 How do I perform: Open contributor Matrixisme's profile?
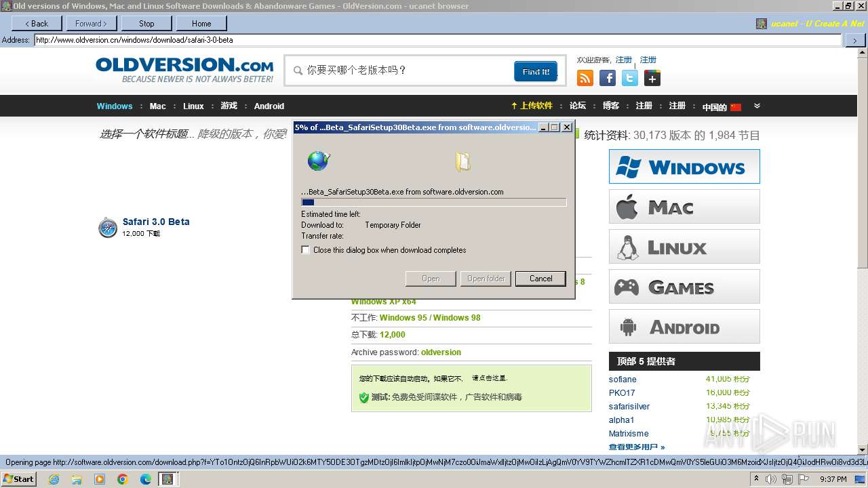click(629, 434)
